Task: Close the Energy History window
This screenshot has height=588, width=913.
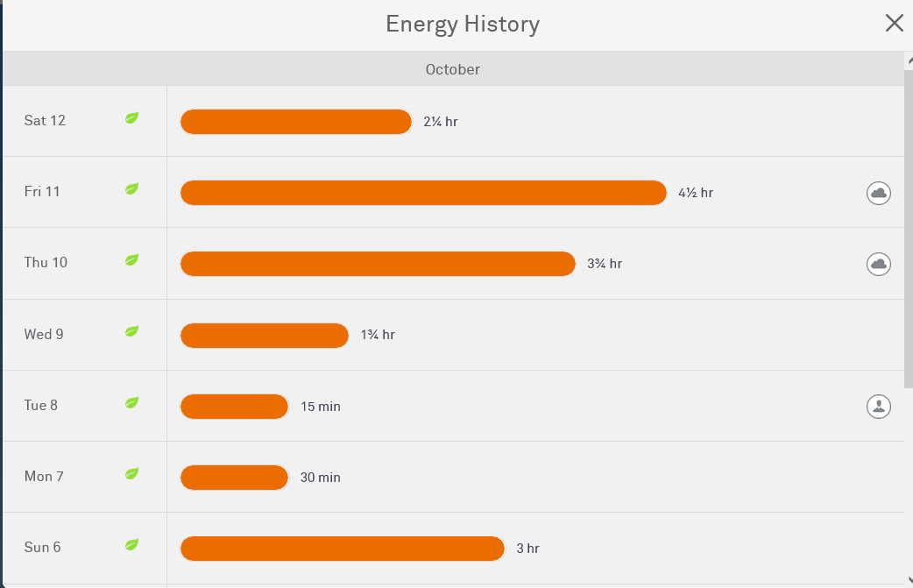Action: [x=895, y=24]
